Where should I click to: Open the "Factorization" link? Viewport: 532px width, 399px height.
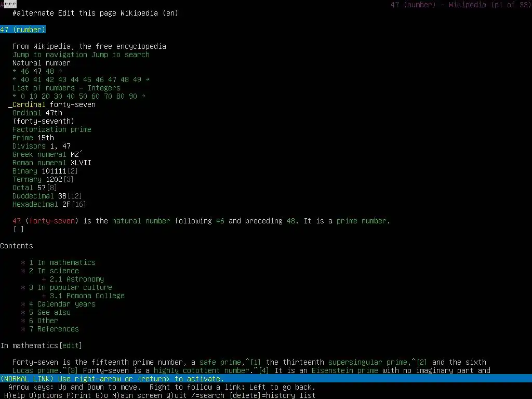(x=39, y=129)
